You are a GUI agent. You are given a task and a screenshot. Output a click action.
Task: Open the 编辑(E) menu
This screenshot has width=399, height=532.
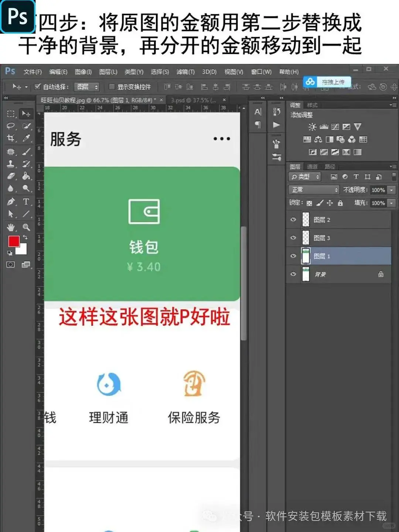[x=58, y=72]
